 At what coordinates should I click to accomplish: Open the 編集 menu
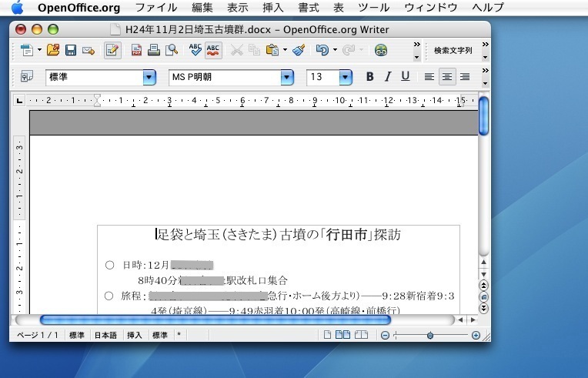(x=202, y=8)
